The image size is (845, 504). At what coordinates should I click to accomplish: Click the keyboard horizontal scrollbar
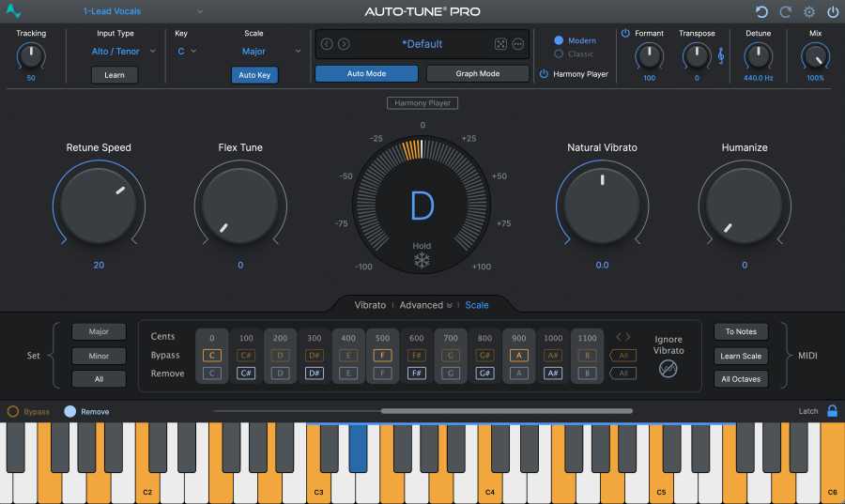click(x=507, y=411)
